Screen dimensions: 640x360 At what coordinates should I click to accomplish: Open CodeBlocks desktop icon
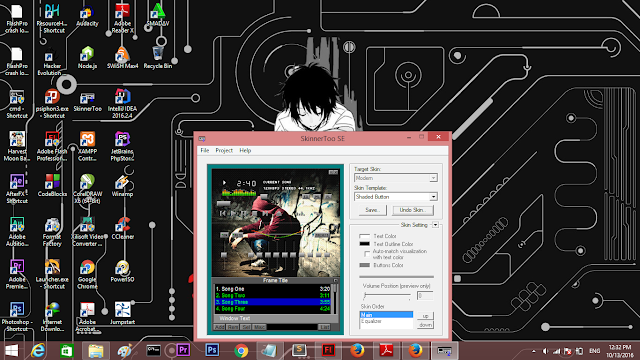(52, 185)
